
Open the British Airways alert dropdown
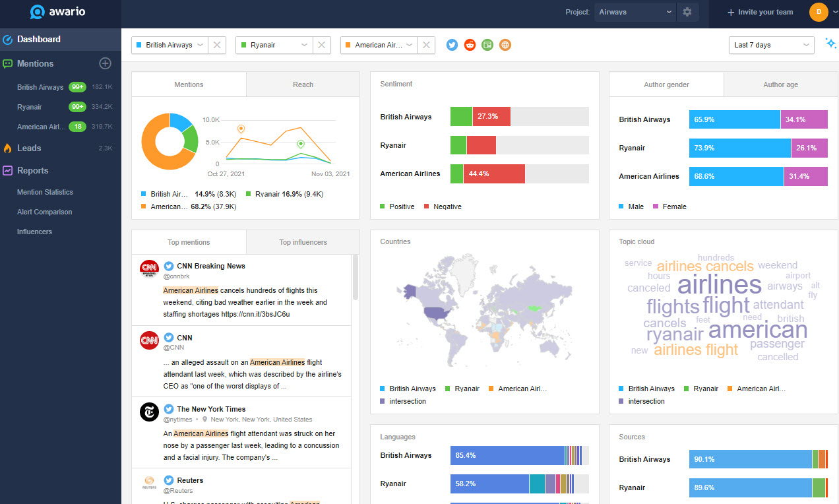coord(170,45)
